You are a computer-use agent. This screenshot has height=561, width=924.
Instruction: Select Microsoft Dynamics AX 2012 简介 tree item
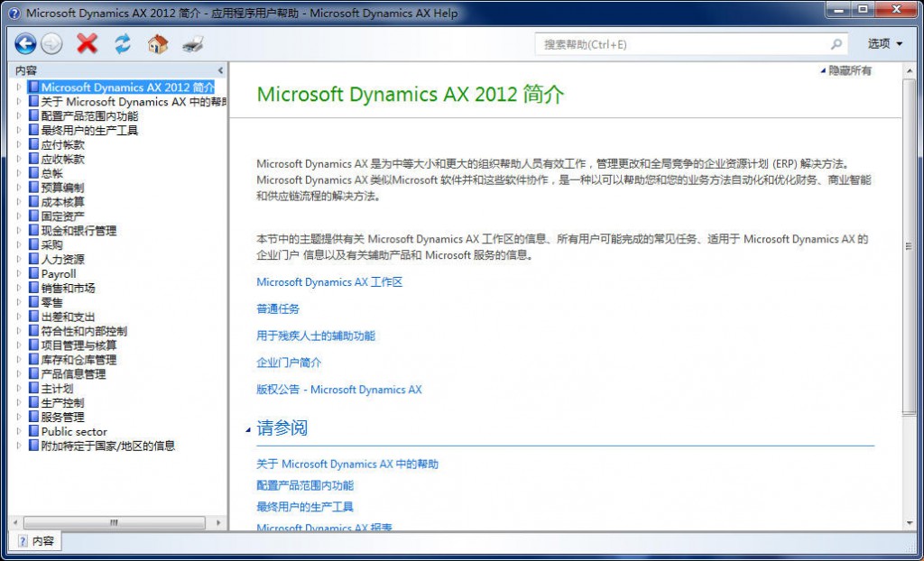pyautogui.click(x=127, y=87)
